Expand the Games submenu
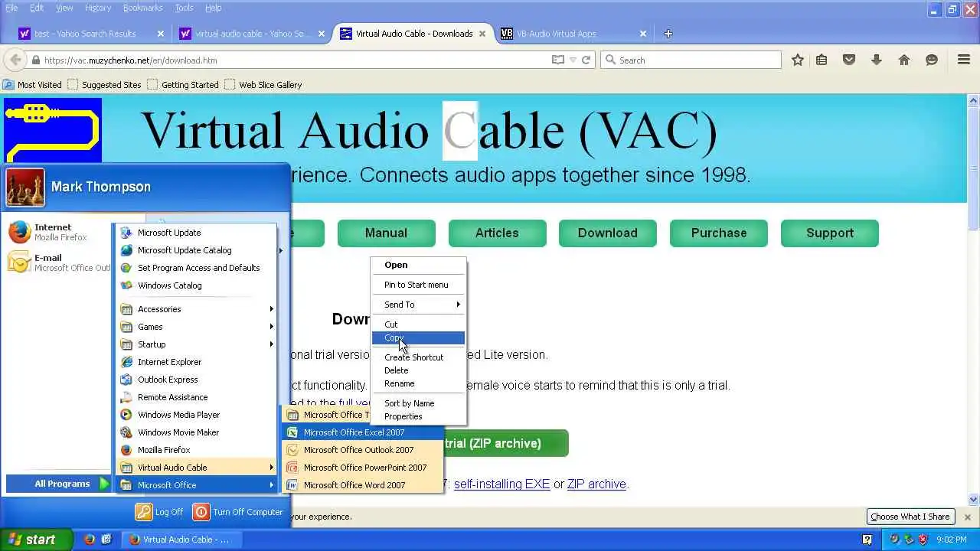This screenshot has height=551, width=980. click(x=195, y=327)
